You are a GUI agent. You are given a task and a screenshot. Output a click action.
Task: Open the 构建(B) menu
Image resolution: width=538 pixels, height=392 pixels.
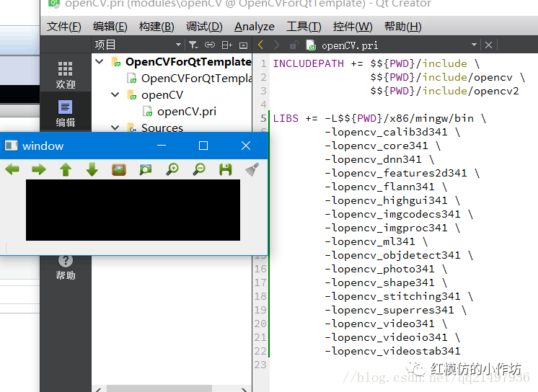click(x=156, y=27)
